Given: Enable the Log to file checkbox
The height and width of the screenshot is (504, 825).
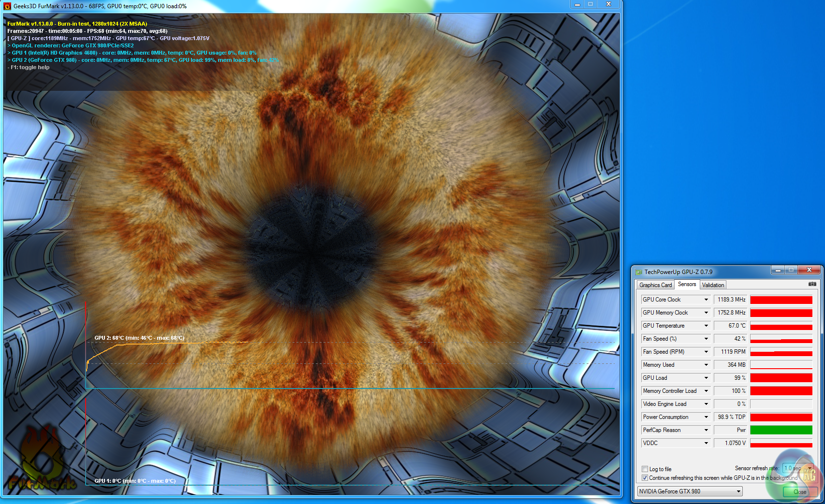Looking at the screenshot, I should click(645, 469).
